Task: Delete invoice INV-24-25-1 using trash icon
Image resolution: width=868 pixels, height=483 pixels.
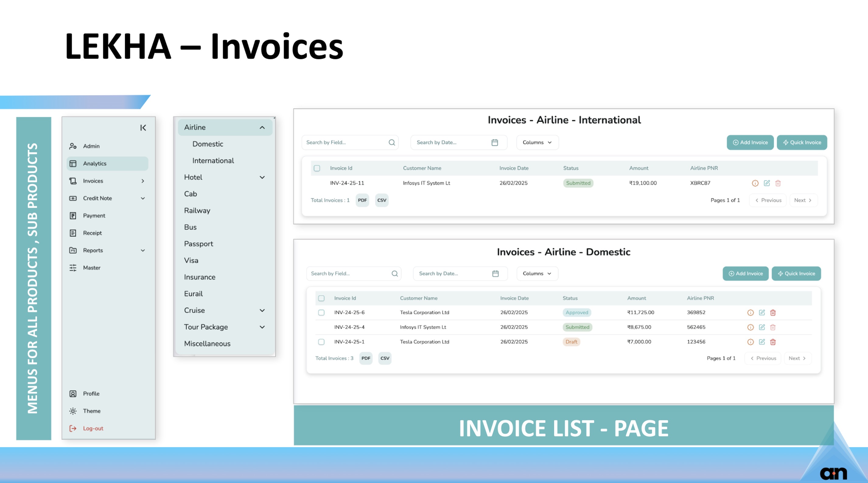Action: click(773, 342)
